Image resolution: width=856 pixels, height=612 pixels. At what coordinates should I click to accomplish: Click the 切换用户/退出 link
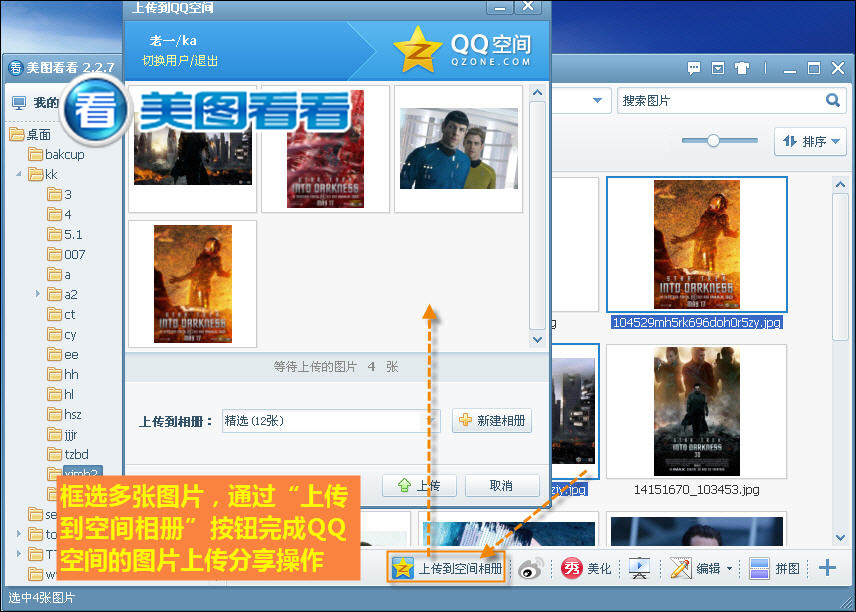pyautogui.click(x=180, y=61)
